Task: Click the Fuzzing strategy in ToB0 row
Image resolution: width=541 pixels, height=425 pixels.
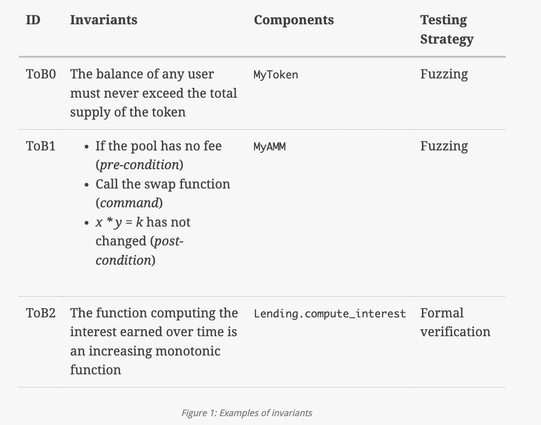Action: (444, 75)
